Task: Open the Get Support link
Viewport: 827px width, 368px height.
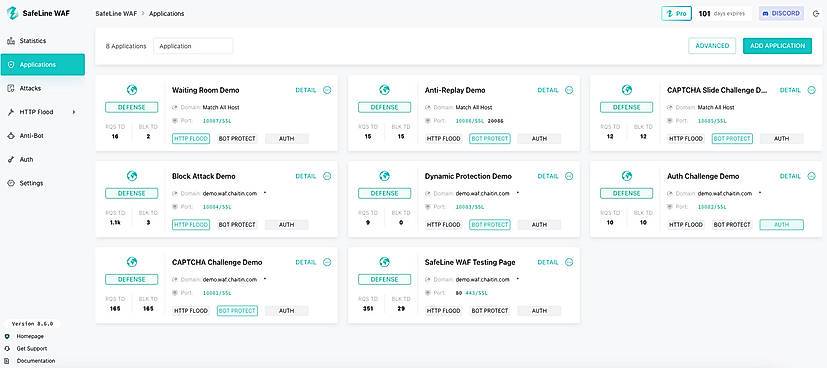Action: click(32, 348)
